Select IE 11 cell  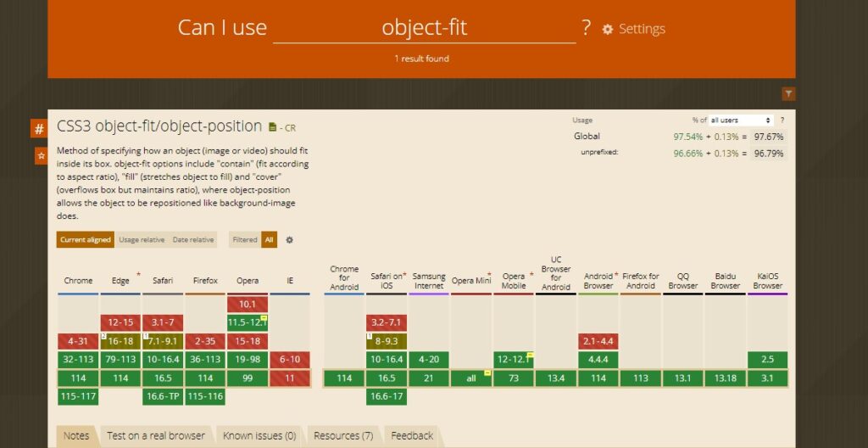coord(290,378)
